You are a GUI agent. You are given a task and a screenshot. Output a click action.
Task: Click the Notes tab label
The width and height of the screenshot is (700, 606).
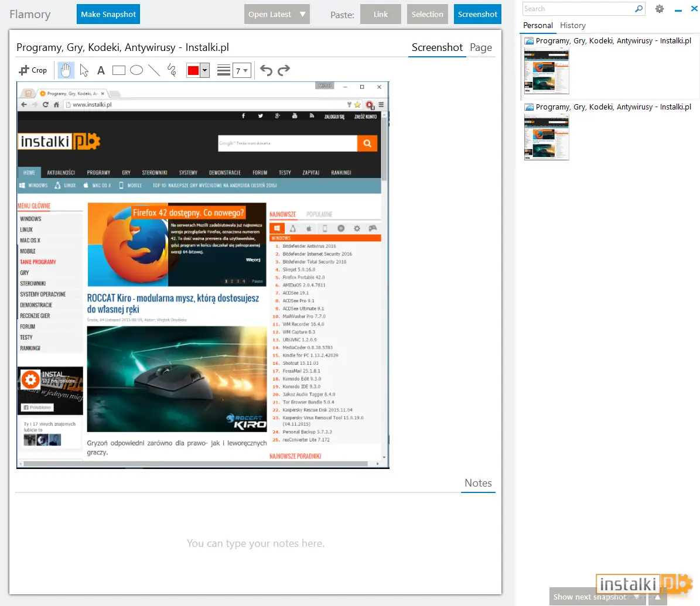pos(478,483)
